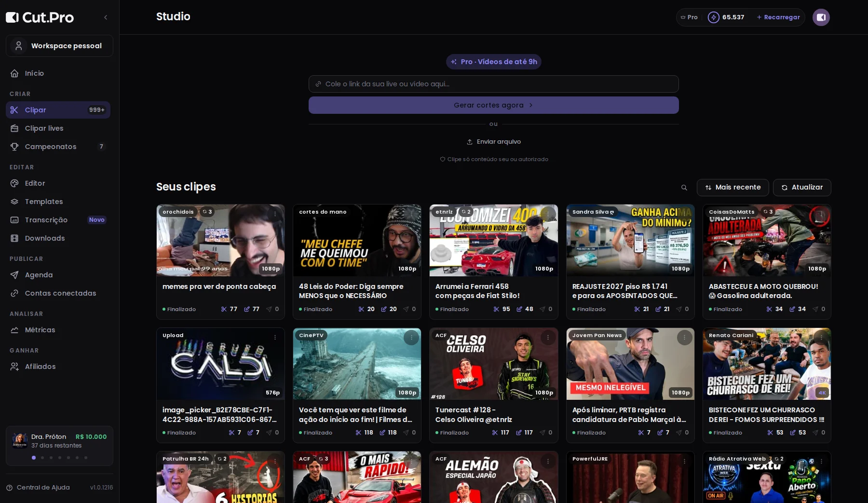Open options menu on etnrlz Ferrari card

(x=548, y=214)
